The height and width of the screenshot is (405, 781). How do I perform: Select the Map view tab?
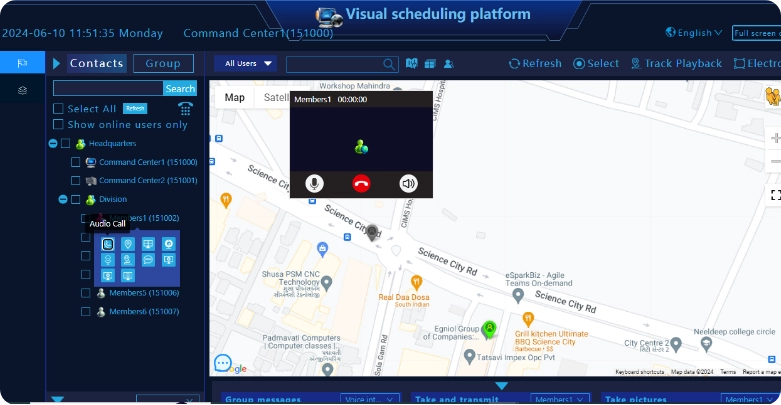click(x=234, y=98)
